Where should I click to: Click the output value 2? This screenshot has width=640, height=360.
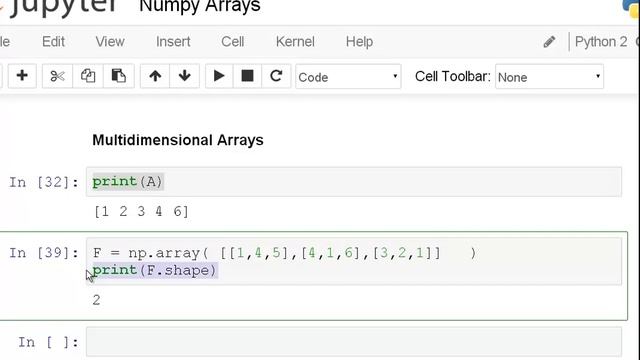[96, 300]
